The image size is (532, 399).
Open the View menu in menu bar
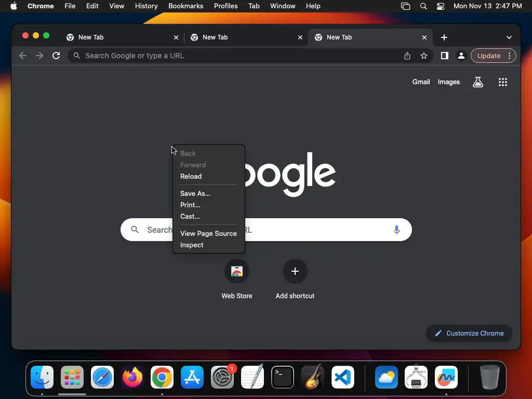pos(117,6)
